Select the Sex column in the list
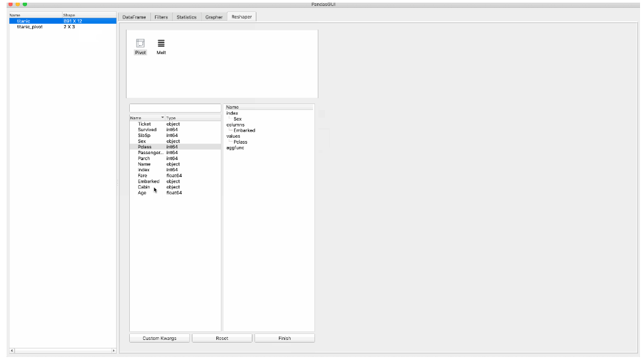The height and width of the screenshot is (361, 644). pyautogui.click(x=175, y=141)
